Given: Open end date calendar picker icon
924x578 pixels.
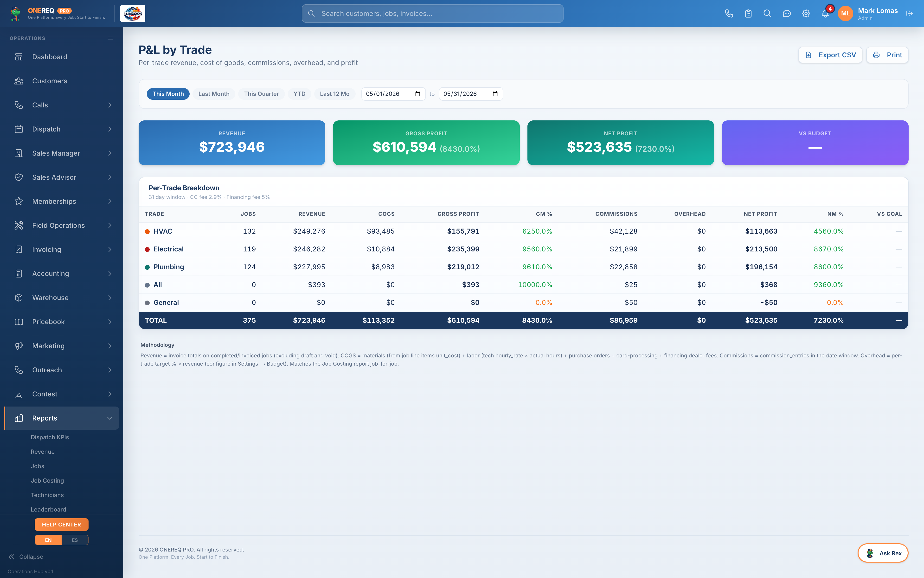Looking at the screenshot, I should click(495, 94).
